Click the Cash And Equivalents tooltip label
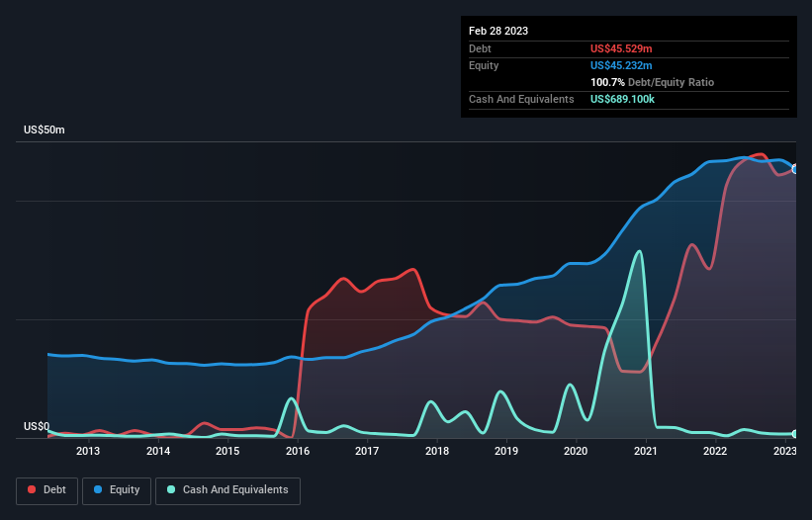The height and width of the screenshot is (520, 812). pos(521,99)
